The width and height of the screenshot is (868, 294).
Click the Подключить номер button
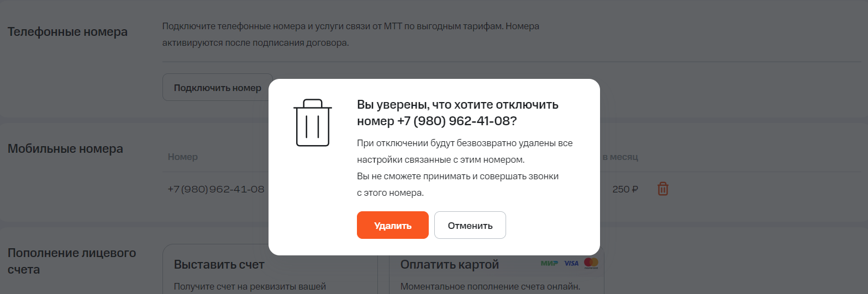coord(217,88)
